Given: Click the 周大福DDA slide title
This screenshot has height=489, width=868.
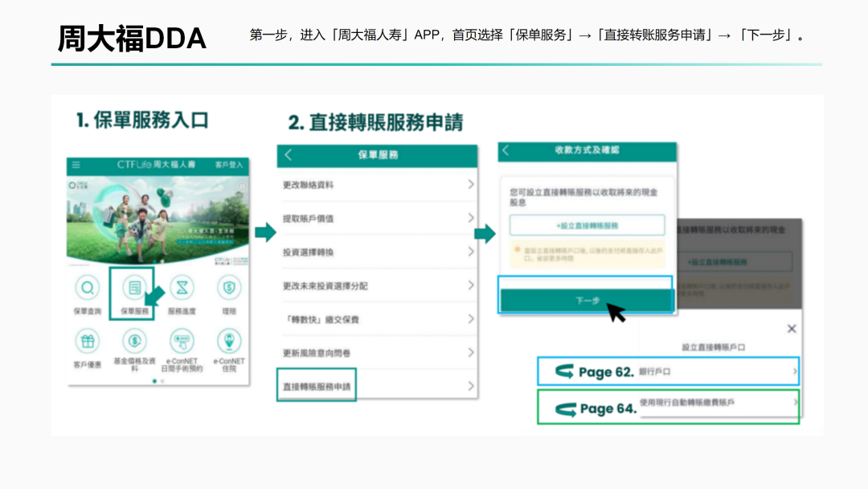Looking at the screenshot, I should [132, 39].
